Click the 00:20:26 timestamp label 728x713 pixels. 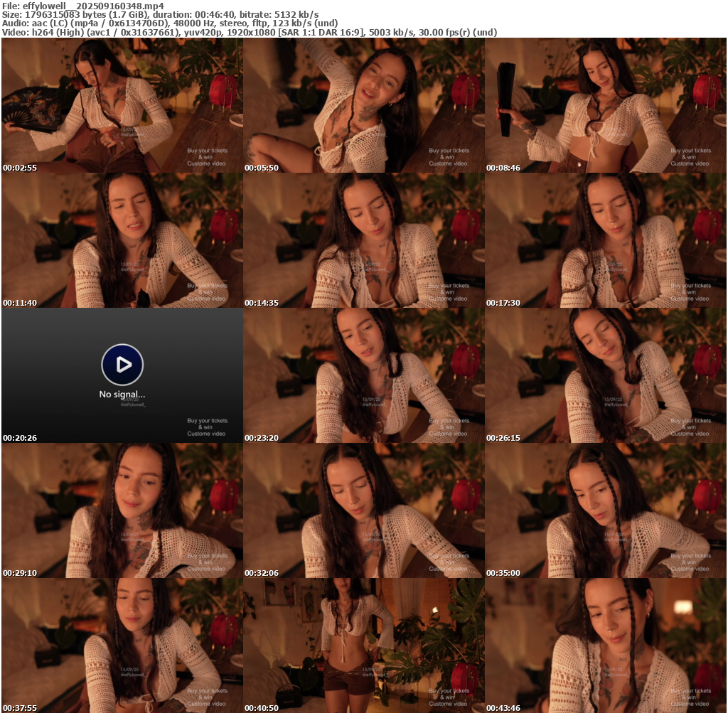click(20, 438)
